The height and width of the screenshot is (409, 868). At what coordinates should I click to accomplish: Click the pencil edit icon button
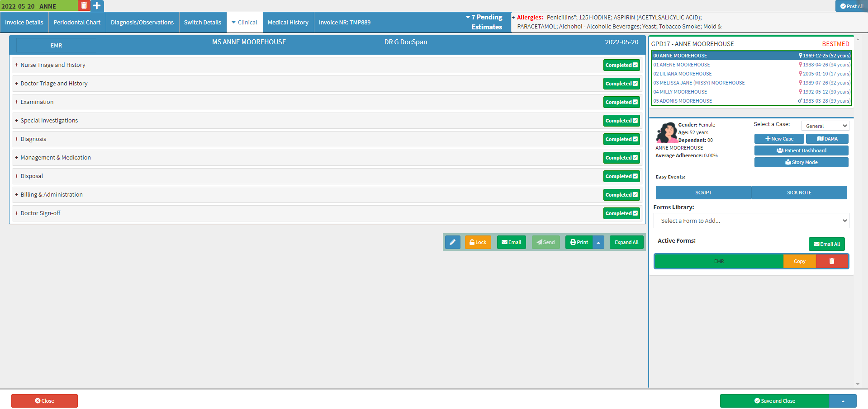(x=452, y=242)
